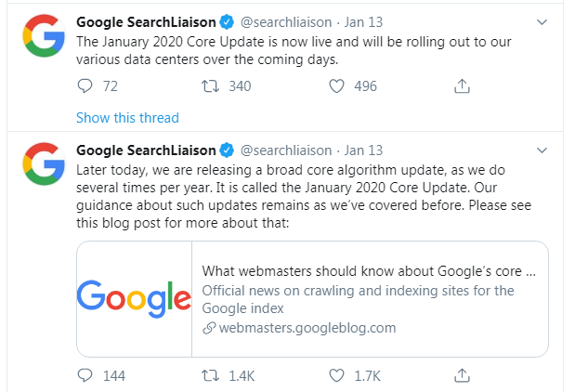The height and width of the screenshot is (392, 588).
Task: Open 'What webmasters should know' card title
Action: click(x=369, y=271)
